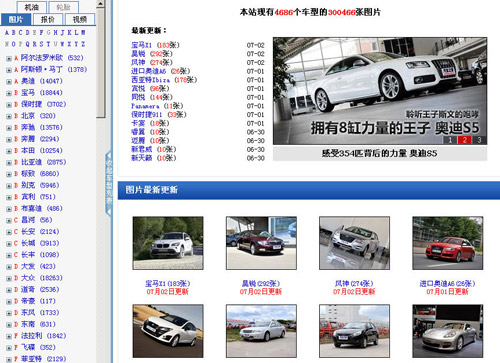Open the 昌河 (56) brand entry
Screen dimensions: 500x363
(37, 220)
